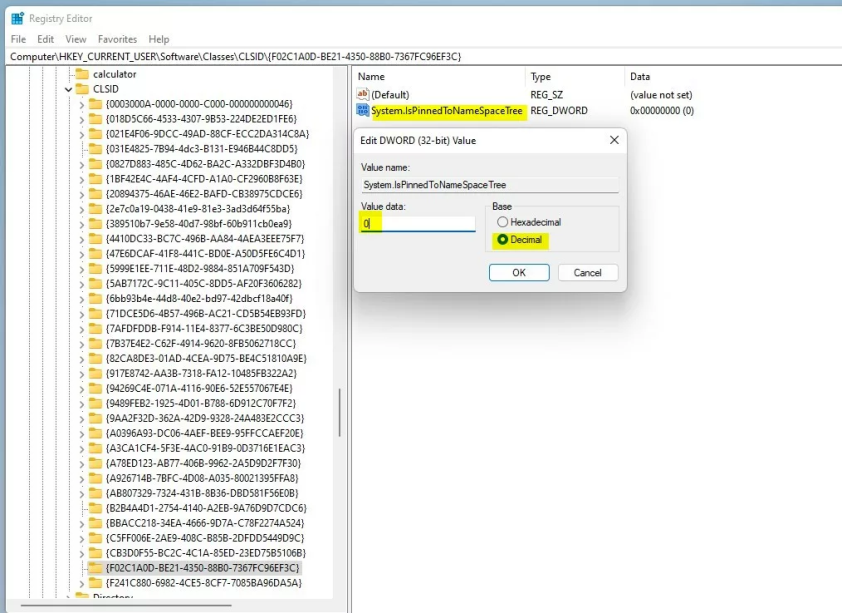Select the {B2B4A4D1-2754-4140-A2EB-9A76D9D7CDC6} key
The height and width of the screenshot is (613, 842).
coord(206,508)
